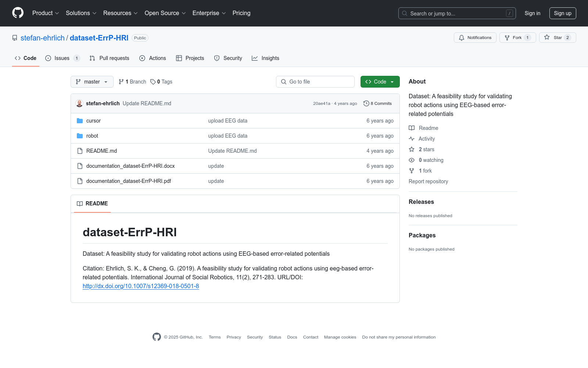Switch to the Code tab
Viewport: 588px width, 368px height.
click(26, 58)
